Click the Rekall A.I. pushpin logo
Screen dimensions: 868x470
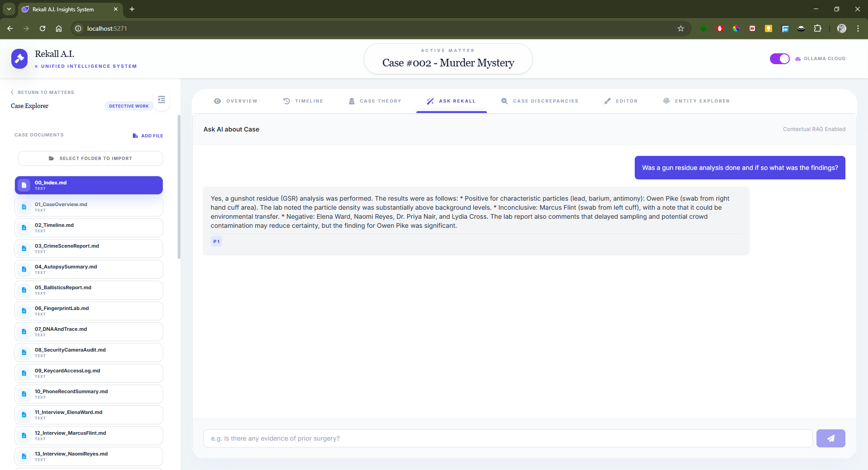[19, 58]
